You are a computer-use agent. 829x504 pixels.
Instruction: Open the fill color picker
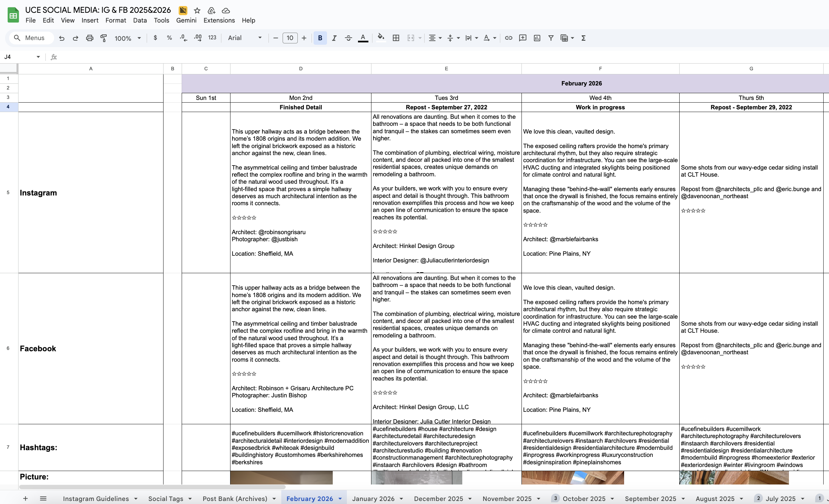(x=381, y=37)
